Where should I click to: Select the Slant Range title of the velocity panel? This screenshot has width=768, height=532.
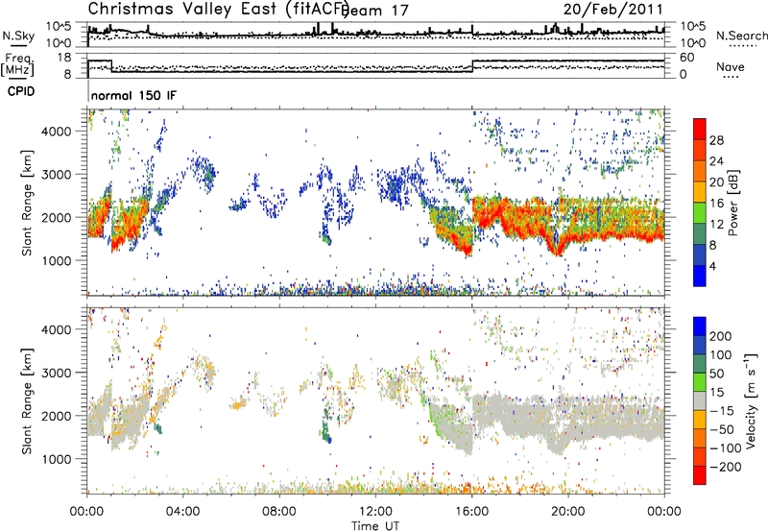pos(27,400)
